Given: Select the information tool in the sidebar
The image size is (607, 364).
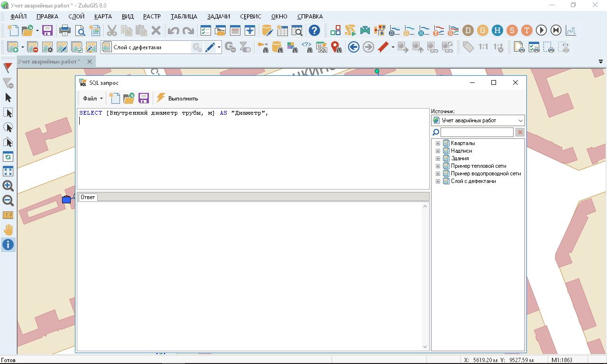Looking at the screenshot, I should click(8, 245).
